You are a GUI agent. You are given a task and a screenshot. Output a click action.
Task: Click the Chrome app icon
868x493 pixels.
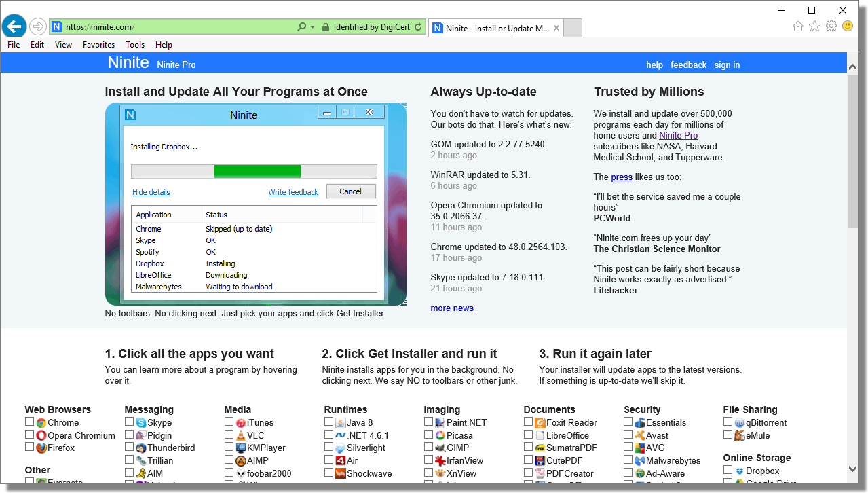click(41, 423)
